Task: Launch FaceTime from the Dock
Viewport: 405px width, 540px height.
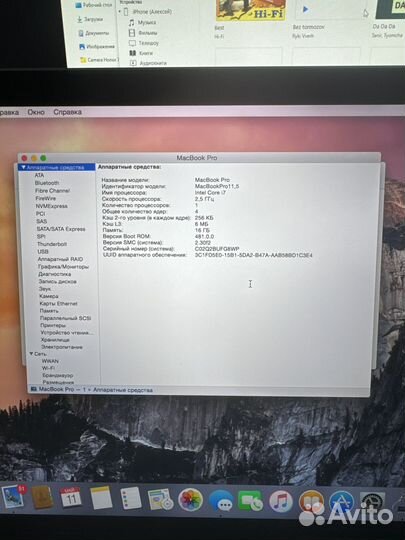Action: coord(250,501)
